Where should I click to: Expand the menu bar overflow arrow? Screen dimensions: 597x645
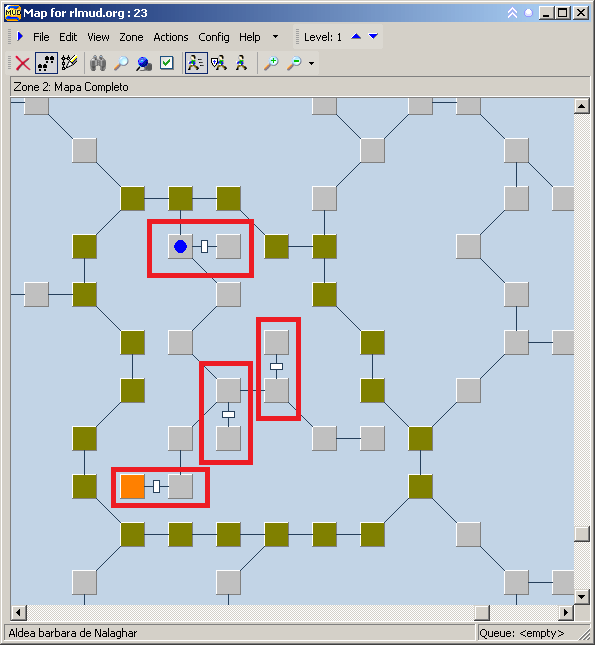(x=275, y=37)
